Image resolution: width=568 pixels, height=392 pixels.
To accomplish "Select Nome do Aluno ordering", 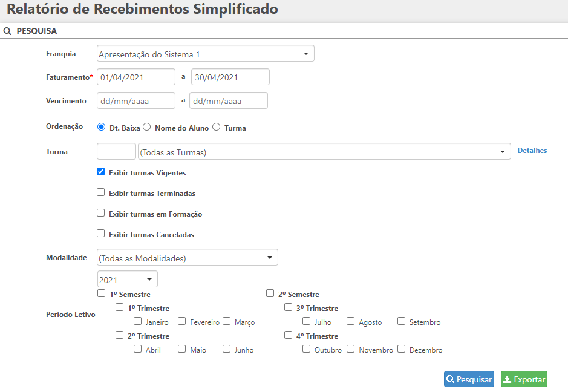I will (146, 127).
